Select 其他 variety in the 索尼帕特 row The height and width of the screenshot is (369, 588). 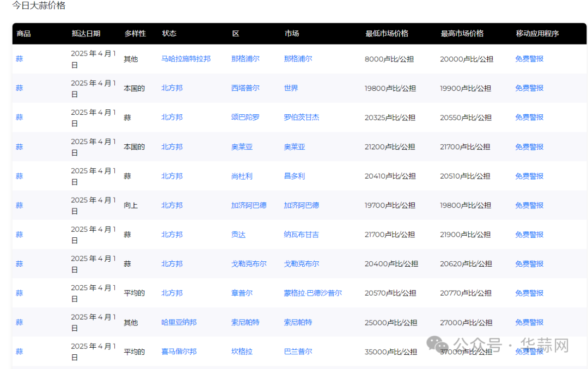[x=131, y=323]
